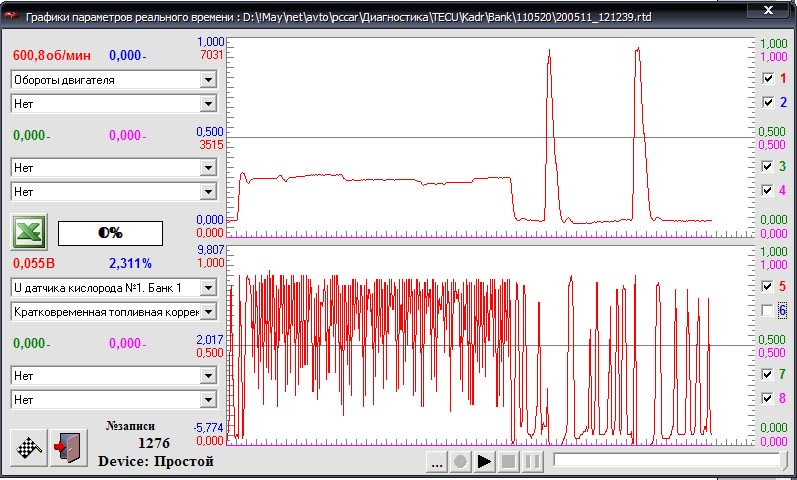Click the exit door icon button

66,447
